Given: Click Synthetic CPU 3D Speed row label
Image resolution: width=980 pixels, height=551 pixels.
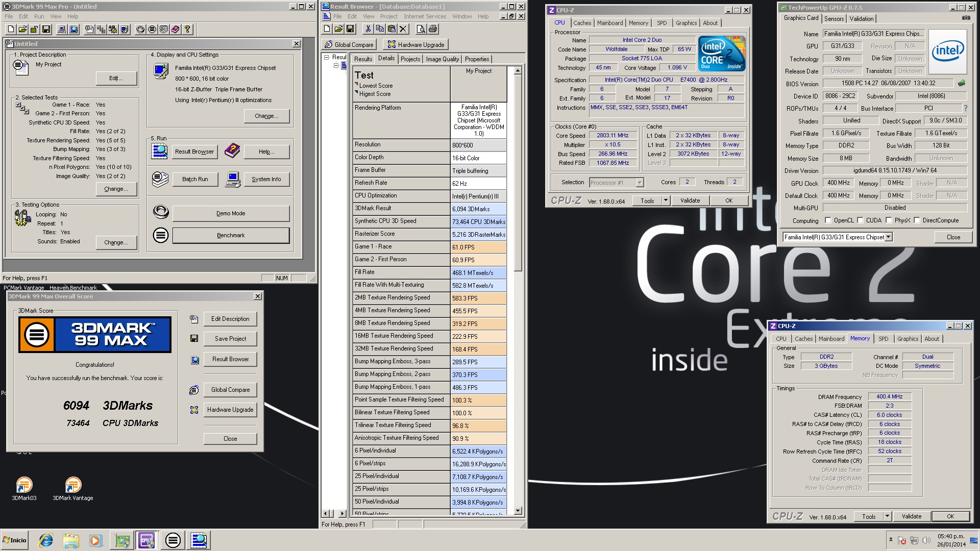Looking at the screenshot, I should coord(401,221).
